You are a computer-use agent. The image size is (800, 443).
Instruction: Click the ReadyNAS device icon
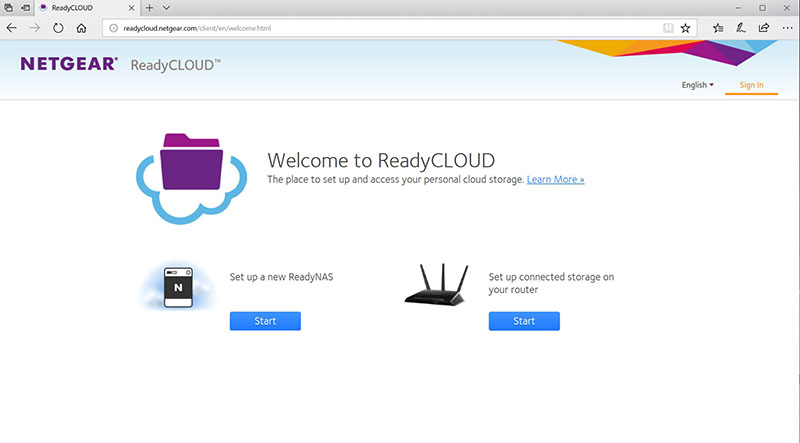178,287
